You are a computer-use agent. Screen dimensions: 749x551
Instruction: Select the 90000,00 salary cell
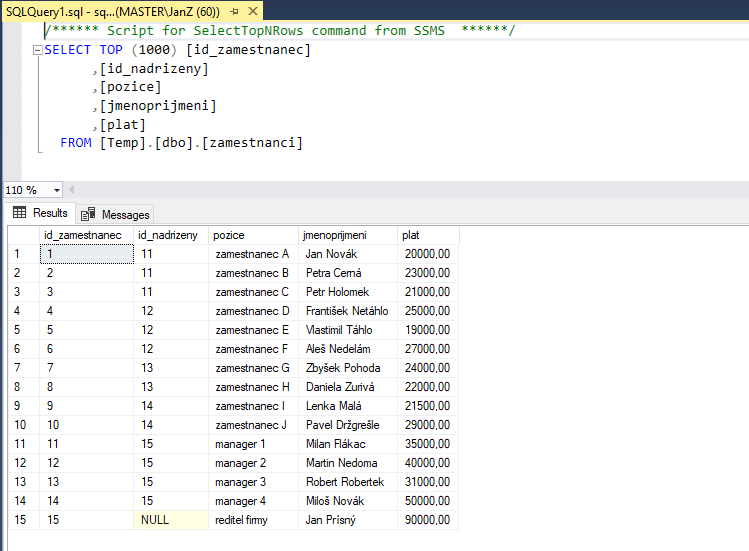point(427,520)
